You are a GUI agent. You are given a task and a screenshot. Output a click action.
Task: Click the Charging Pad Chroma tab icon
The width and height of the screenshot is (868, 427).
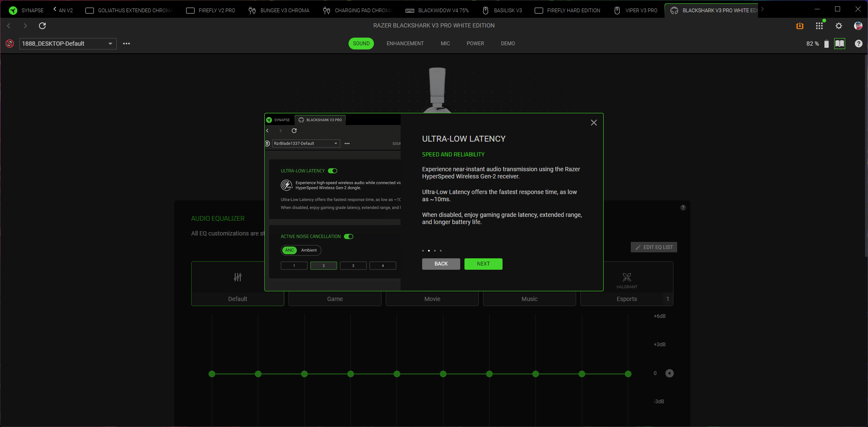point(327,10)
